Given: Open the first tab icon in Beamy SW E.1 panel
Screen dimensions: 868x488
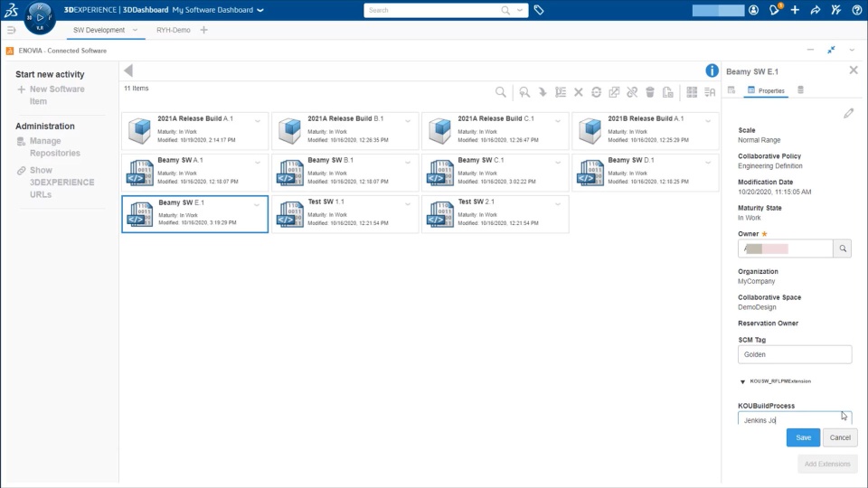Looking at the screenshot, I should [731, 90].
